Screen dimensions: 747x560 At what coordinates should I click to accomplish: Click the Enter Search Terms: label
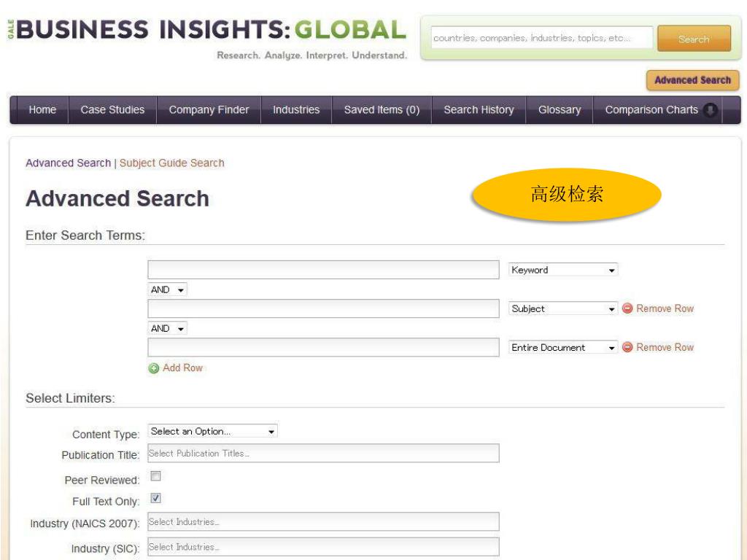coord(85,236)
